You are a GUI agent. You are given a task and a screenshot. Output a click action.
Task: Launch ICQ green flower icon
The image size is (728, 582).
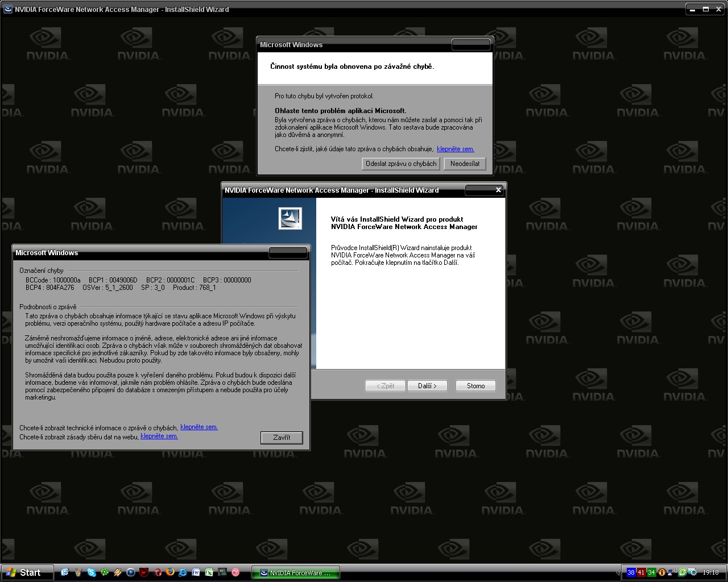point(105,572)
